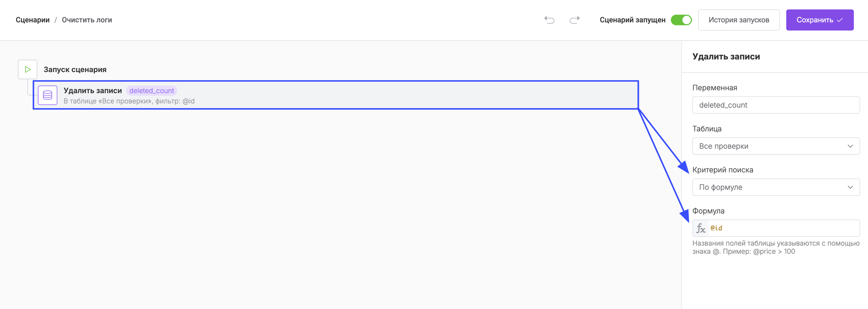Click the 'Запуск сценария' label
The image size is (868, 309).
tap(75, 70)
